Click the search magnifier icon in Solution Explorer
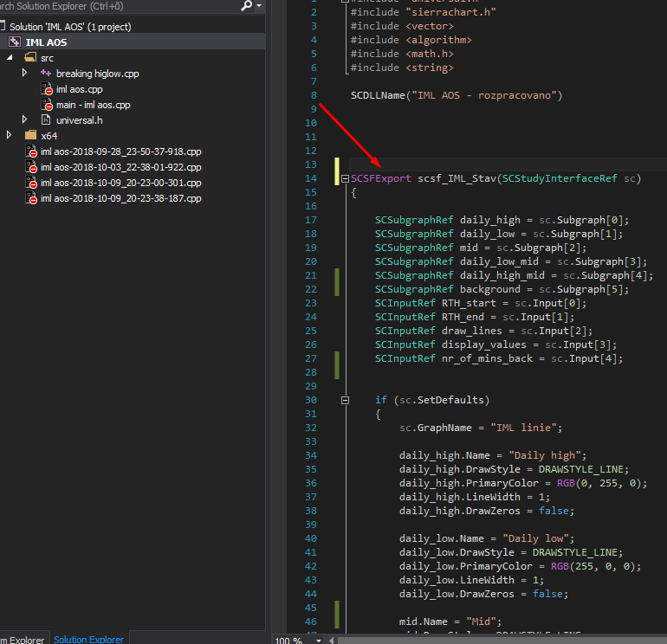 [x=248, y=6]
